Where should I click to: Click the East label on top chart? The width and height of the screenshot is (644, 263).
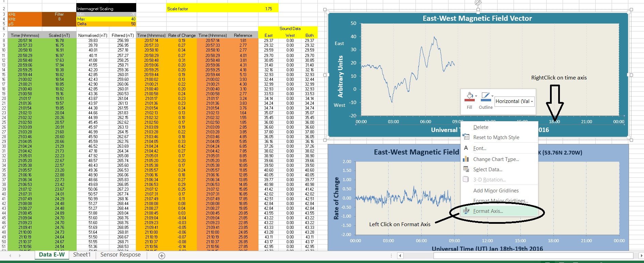[x=339, y=43]
